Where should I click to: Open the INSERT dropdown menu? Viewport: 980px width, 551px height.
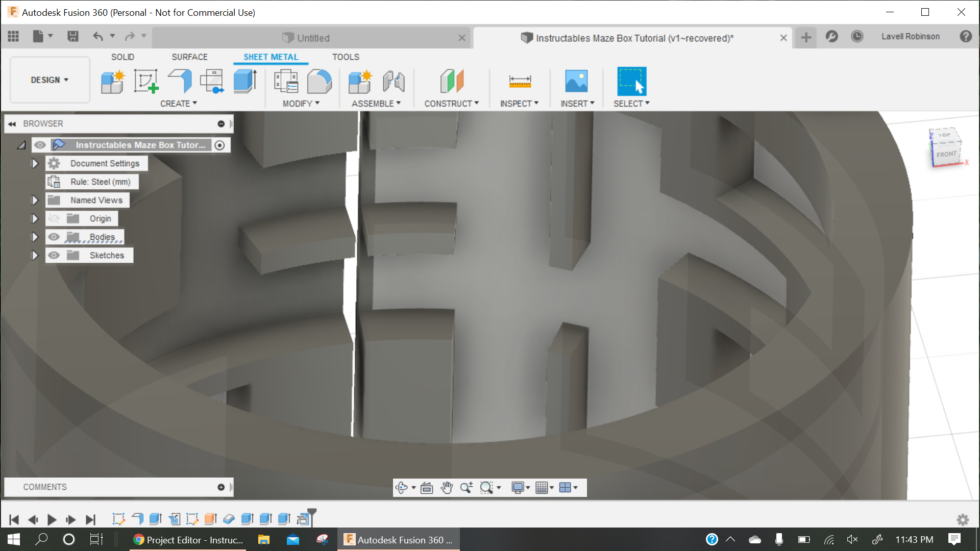click(578, 104)
